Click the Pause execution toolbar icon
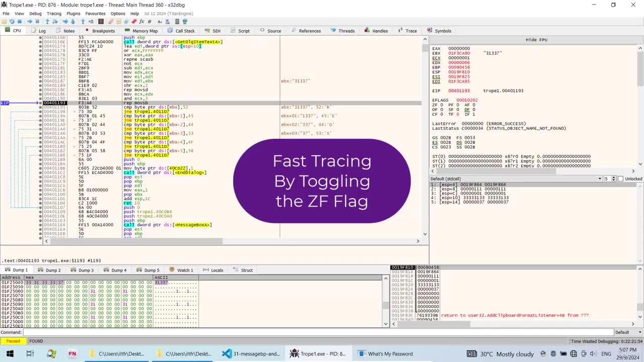Viewport: 644px width, 362px height. [x=37, y=22]
